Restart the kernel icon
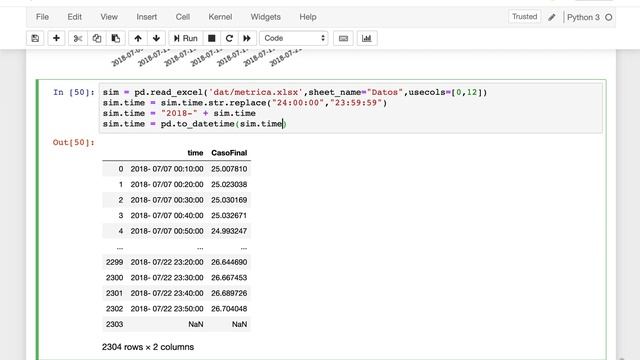Image resolution: width=640 pixels, height=360 pixels. (229, 38)
